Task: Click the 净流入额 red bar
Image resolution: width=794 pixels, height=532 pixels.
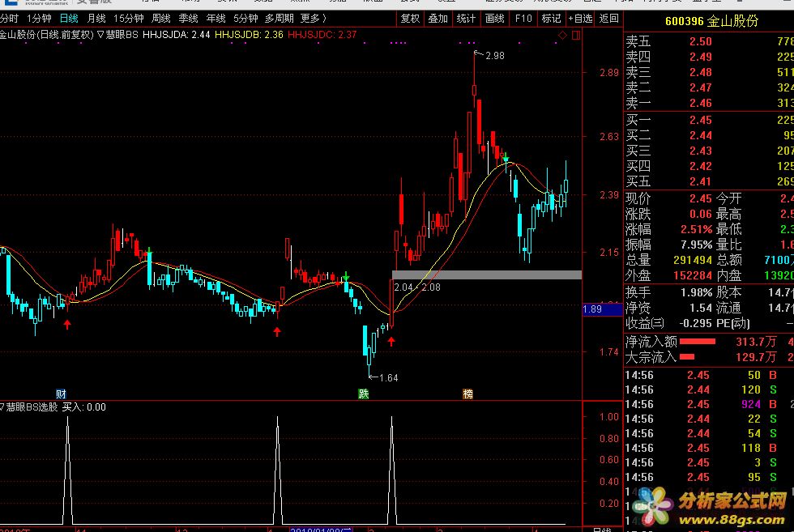Action: click(x=698, y=342)
